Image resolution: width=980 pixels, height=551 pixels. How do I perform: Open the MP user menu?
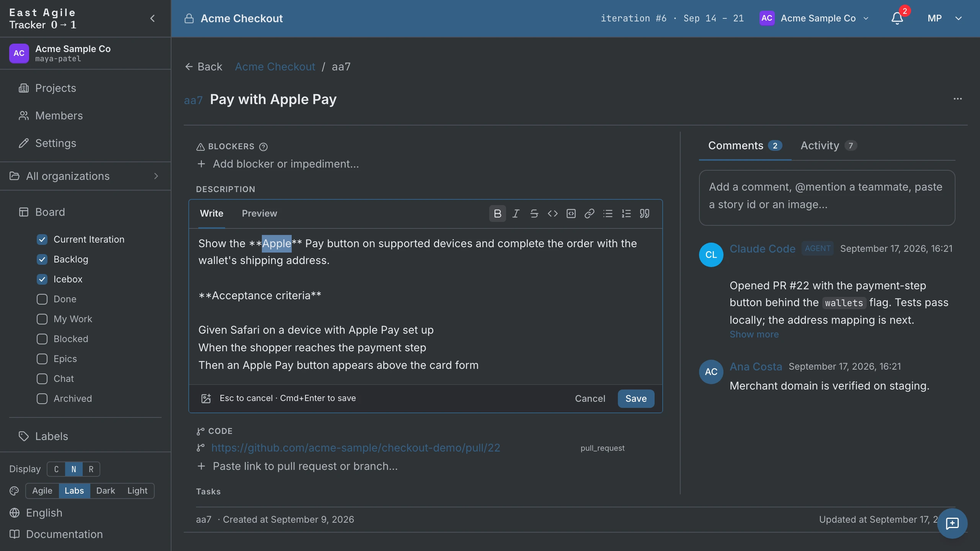tap(944, 18)
